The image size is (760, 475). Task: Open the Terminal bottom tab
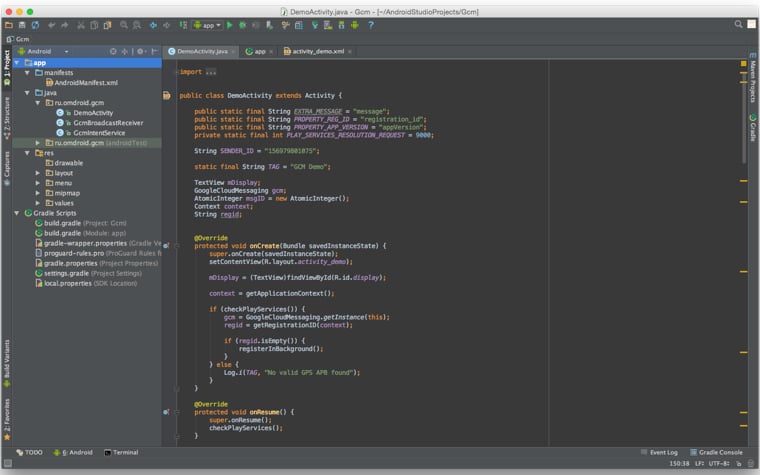pos(121,452)
